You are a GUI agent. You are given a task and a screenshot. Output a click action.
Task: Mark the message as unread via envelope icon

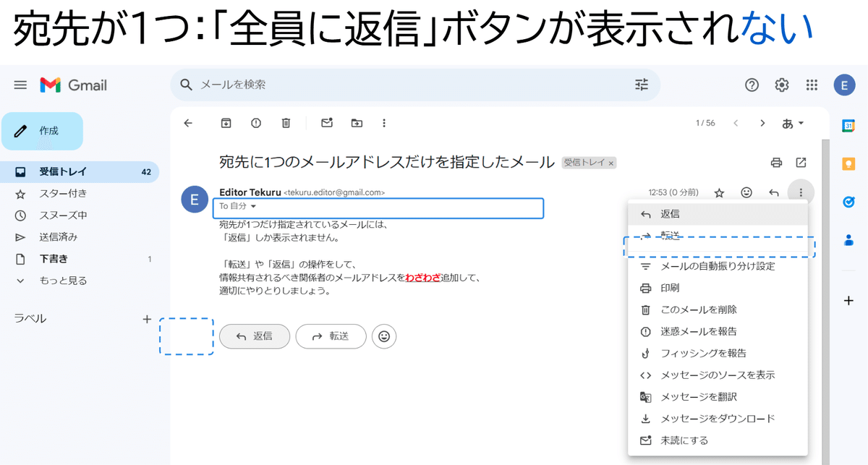pyautogui.click(x=326, y=123)
